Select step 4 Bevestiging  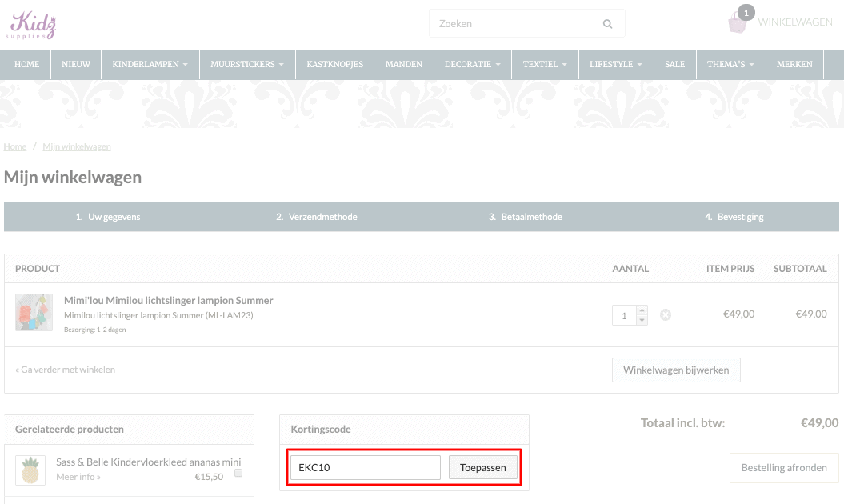[734, 217]
